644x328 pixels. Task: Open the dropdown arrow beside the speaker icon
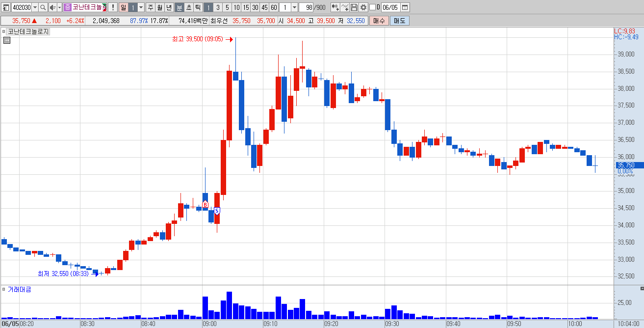(x=59, y=7)
